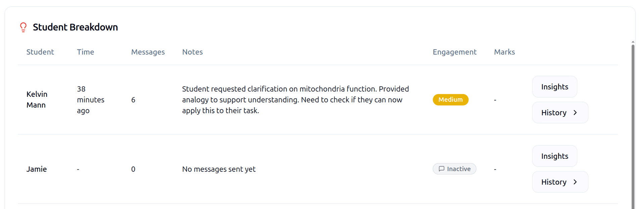Open Insights for Jamie
This screenshot has height=209, width=644.
[554, 156]
